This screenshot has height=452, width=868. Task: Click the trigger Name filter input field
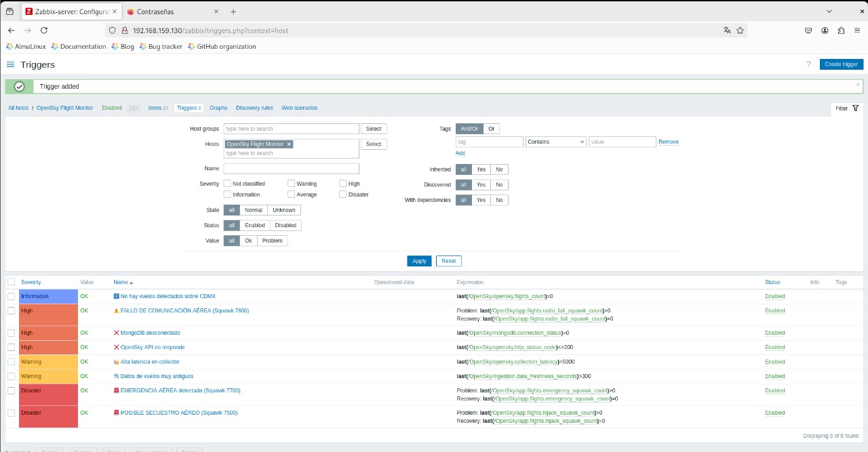[292, 169]
